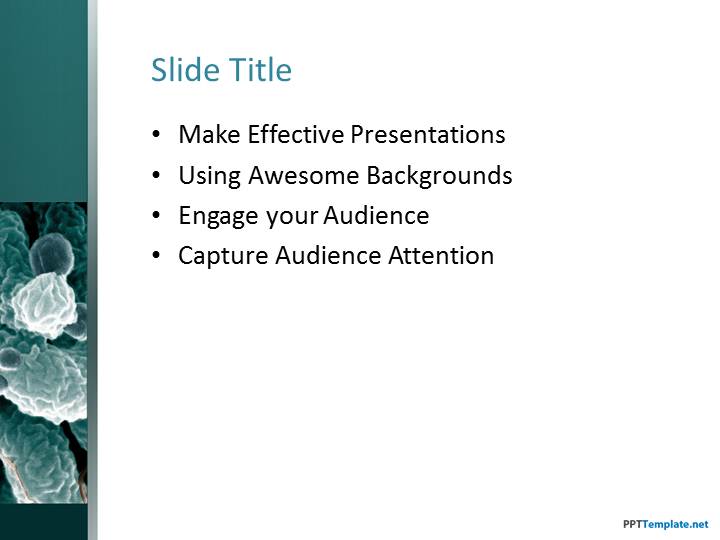The height and width of the screenshot is (540, 720).
Task: Click the "Using Awesome Backgrounds" bullet line
Action: click(x=345, y=176)
